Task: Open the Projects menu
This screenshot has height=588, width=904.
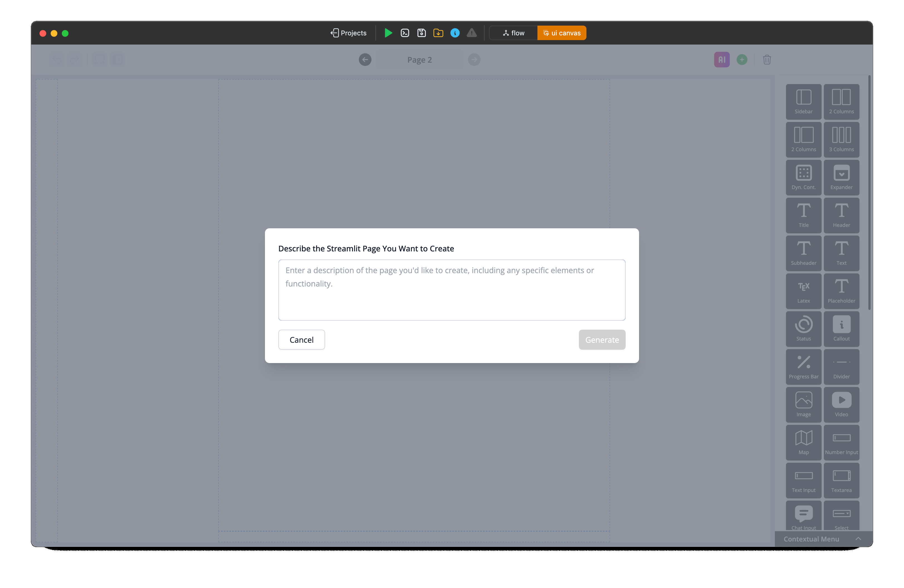Action: pyautogui.click(x=348, y=33)
